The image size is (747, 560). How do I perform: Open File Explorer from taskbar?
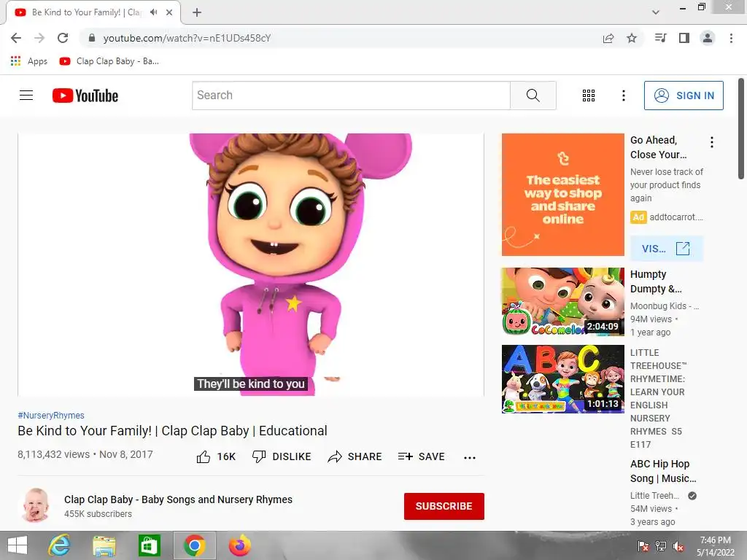(x=104, y=545)
